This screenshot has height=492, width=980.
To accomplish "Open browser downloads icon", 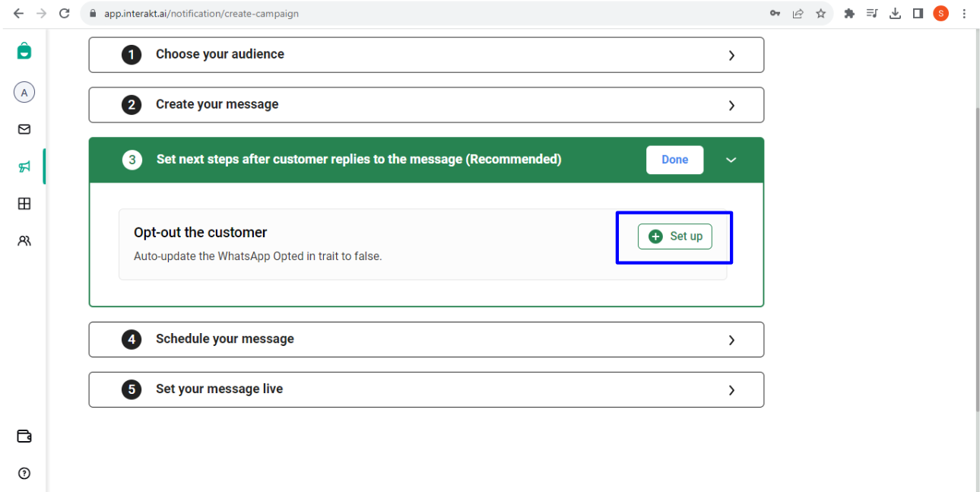I will pos(895,13).
